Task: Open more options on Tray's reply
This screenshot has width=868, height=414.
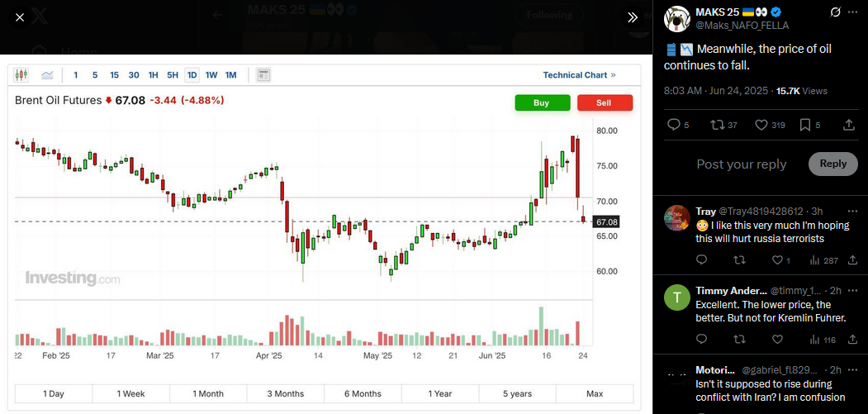Action: click(852, 212)
